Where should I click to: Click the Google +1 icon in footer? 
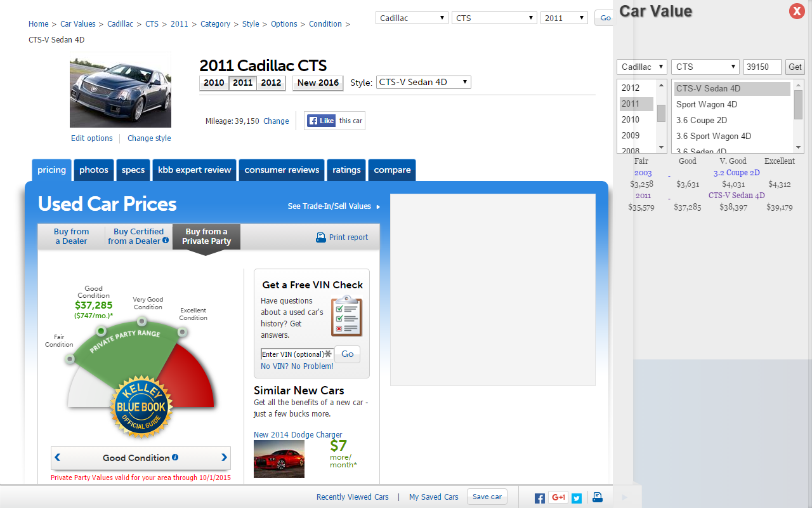[558, 497]
